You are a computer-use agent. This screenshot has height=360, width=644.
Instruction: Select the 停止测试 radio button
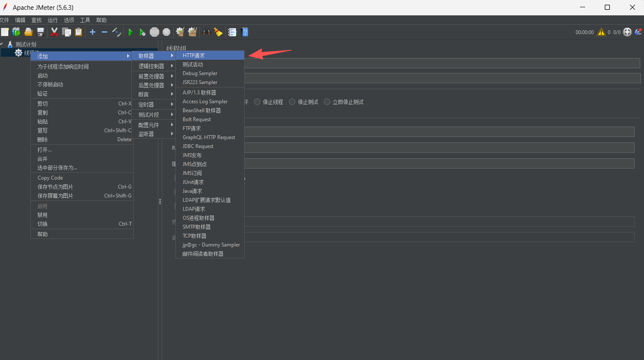292,102
